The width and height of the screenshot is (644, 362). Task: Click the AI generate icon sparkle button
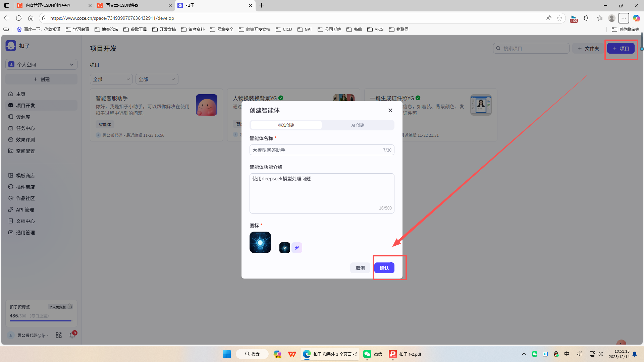coord(297,248)
